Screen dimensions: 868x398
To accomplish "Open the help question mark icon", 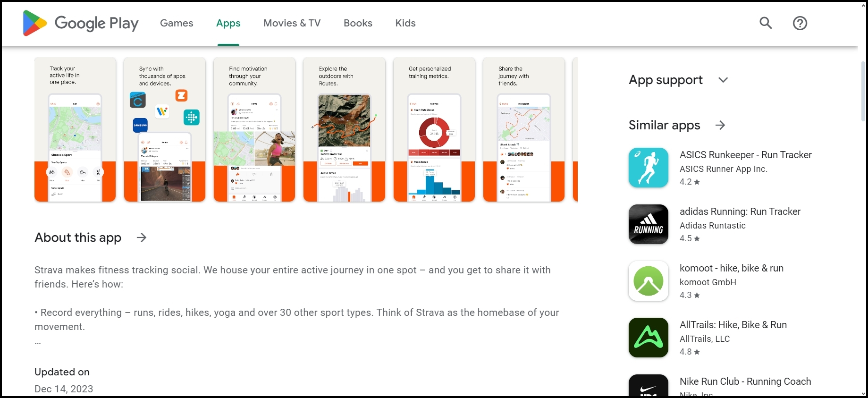I will click(x=800, y=23).
